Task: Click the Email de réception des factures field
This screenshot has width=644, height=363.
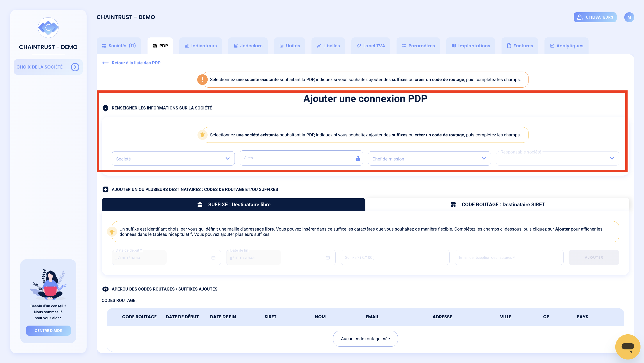Action: point(509,257)
